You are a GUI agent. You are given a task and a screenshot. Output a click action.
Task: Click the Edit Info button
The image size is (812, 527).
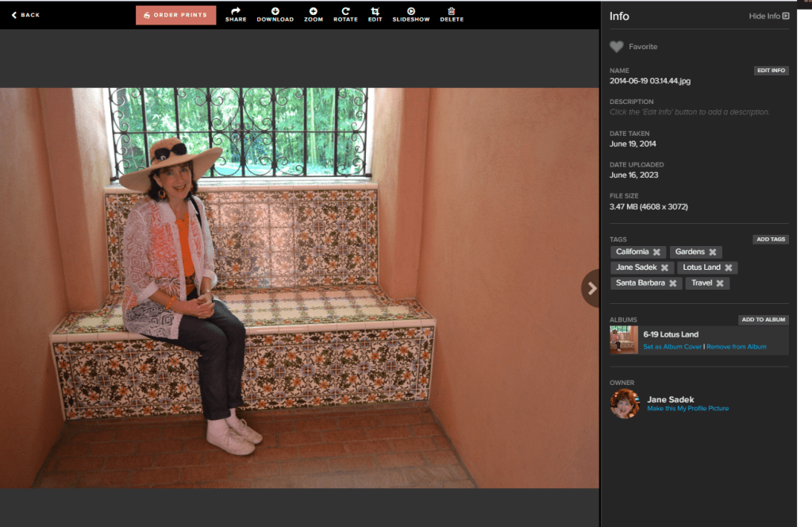pyautogui.click(x=771, y=71)
